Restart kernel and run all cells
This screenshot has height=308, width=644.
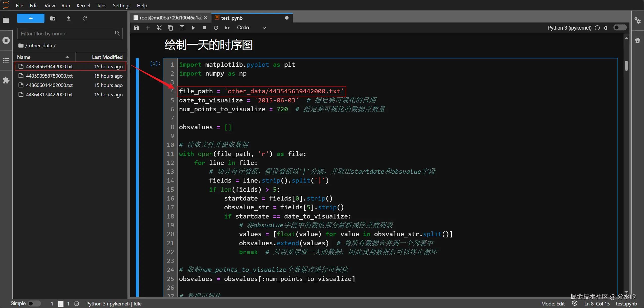pyautogui.click(x=227, y=28)
